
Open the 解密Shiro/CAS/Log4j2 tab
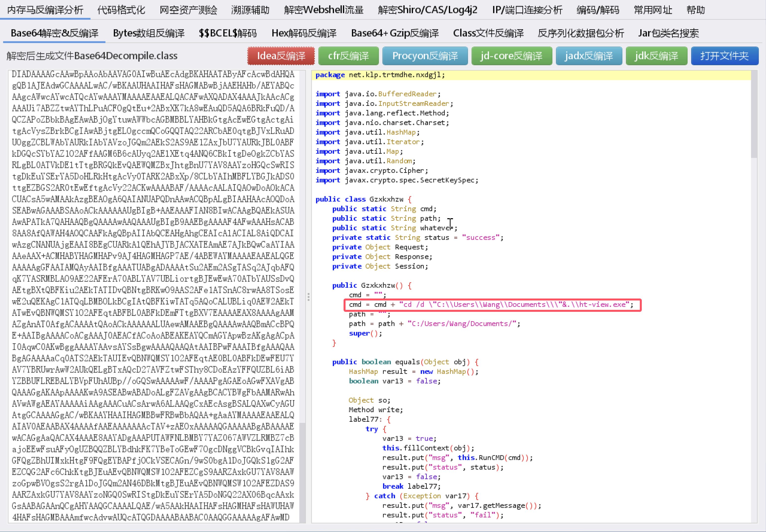pos(428,10)
